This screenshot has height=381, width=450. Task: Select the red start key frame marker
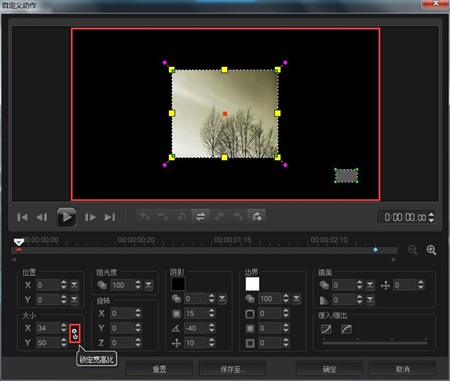(x=19, y=250)
